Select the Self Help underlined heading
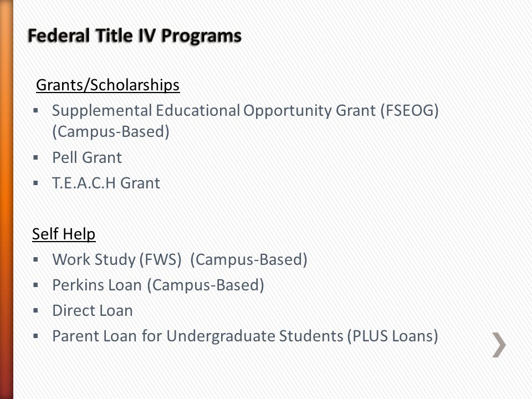 click(x=64, y=234)
